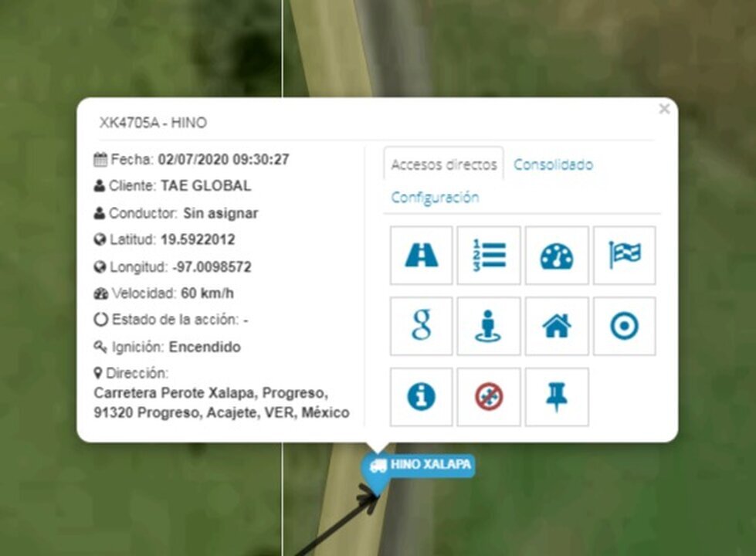Click the truck icon on map marker
The image size is (756, 556).
coord(378,466)
